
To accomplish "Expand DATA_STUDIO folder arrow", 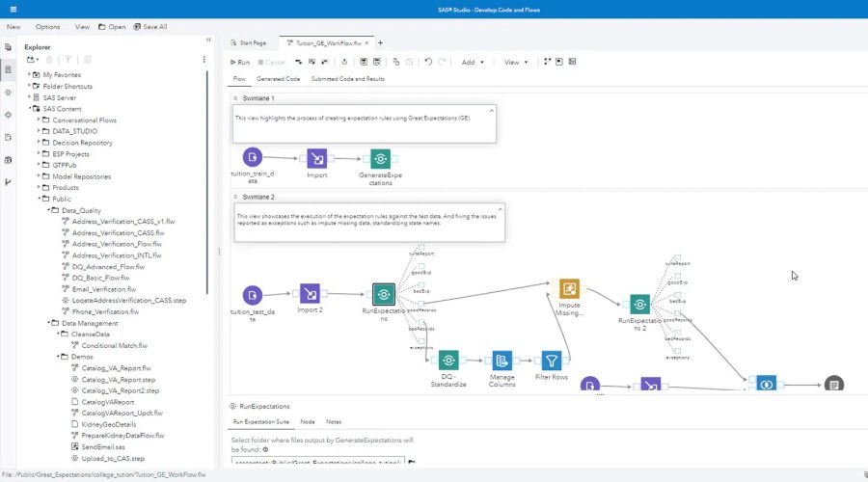I will (39, 130).
